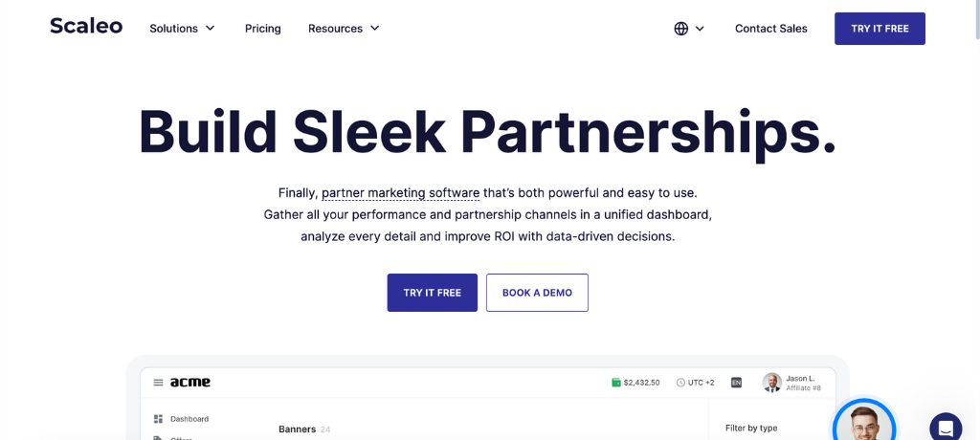Click the Dashboard grid icon
This screenshot has width=980, height=440.
click(x=158, y=419)
